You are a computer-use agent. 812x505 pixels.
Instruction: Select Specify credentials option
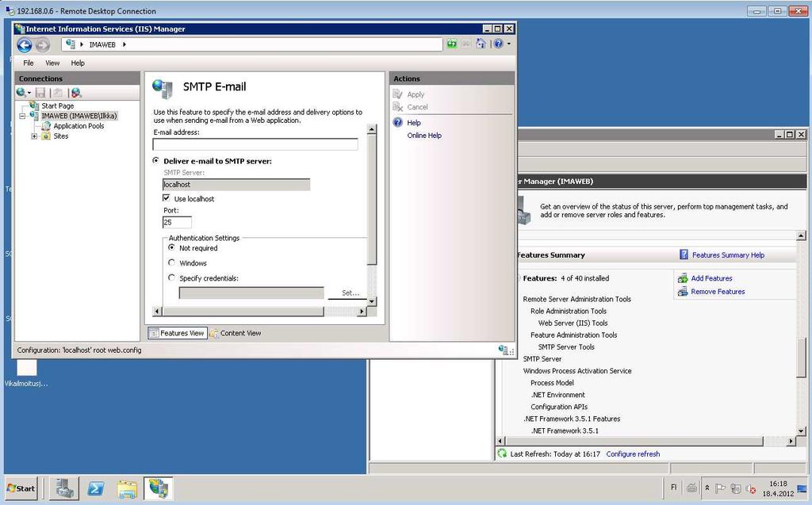(x=172, y=277)
